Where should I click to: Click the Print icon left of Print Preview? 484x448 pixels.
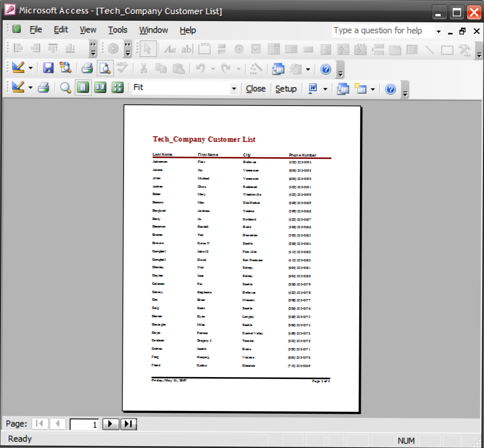(87, 68)
